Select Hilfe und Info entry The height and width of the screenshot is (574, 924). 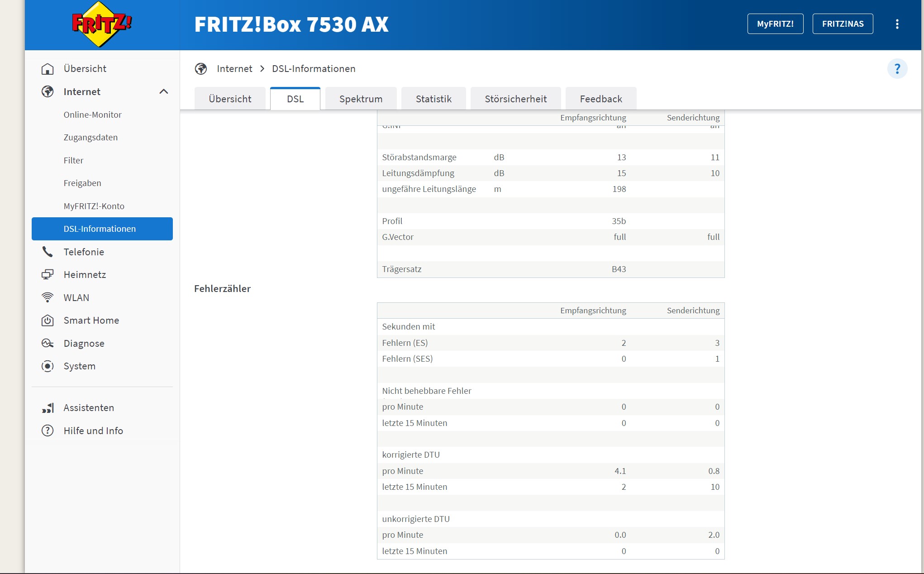(93, 431)
